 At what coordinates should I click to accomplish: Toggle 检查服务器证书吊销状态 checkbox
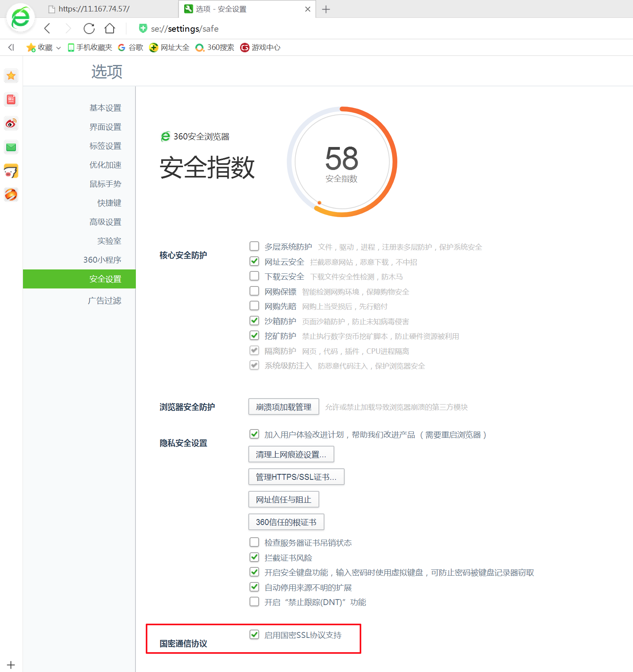[254, 542]
